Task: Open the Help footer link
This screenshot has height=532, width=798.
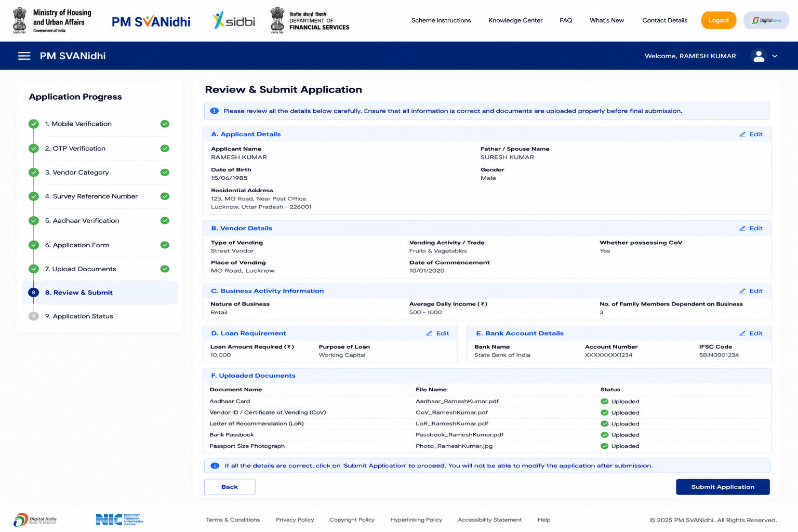Action: 544,520
